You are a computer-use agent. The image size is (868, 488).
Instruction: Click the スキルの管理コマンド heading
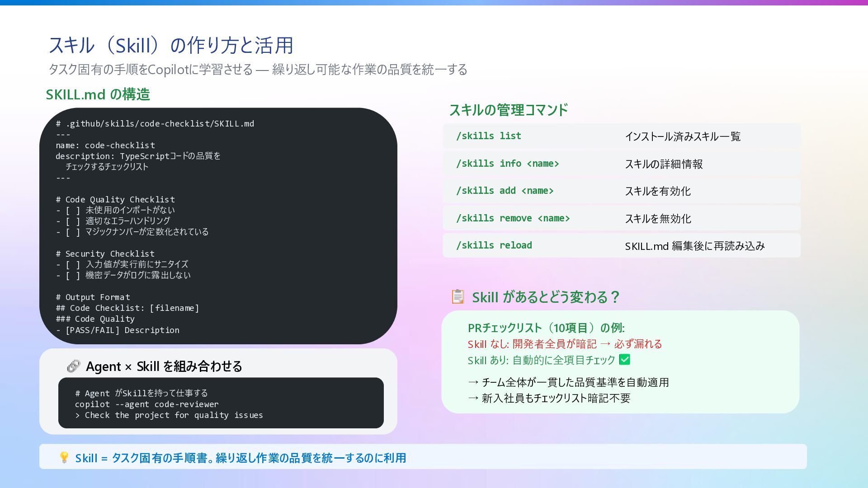(508, 110)
